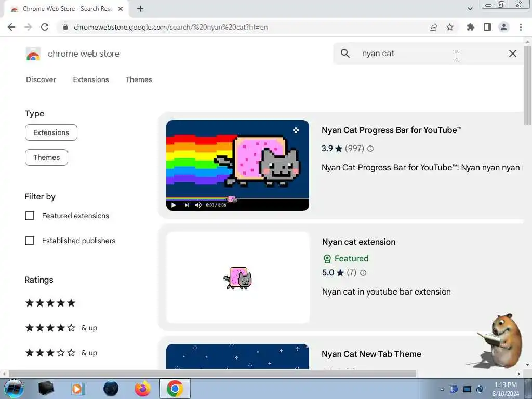
Task: Open Nyan Cat Progress Bar for YouTube
Action: (x=392, y=130)
